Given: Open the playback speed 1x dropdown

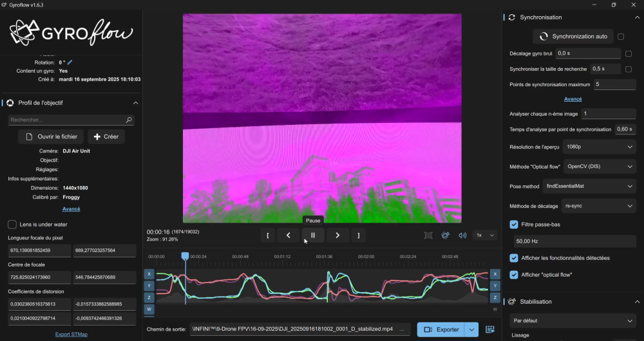Looking at the screenshot, I should [485, 235].
